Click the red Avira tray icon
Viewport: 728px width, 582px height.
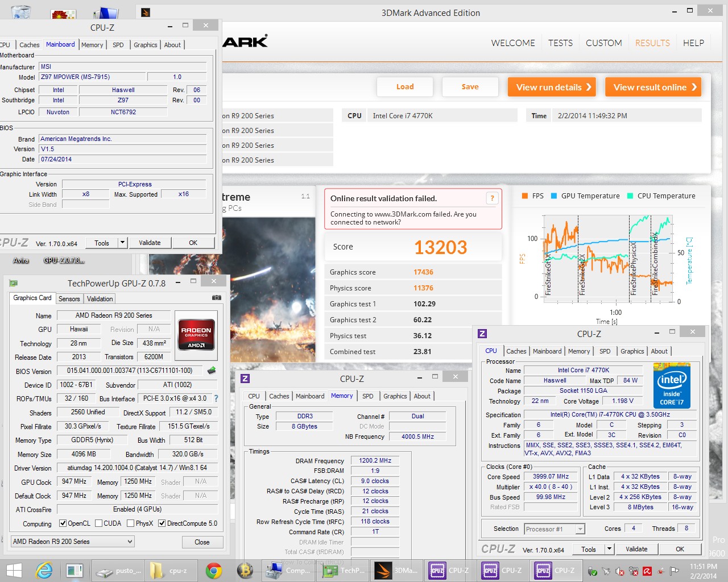click(x=647, y=571)
